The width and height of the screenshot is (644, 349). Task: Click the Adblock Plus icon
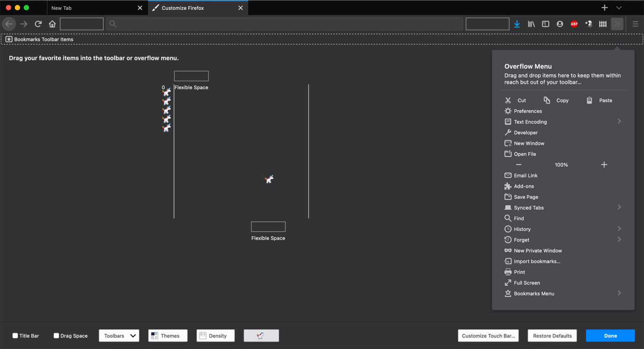click(x=574, y=24)
